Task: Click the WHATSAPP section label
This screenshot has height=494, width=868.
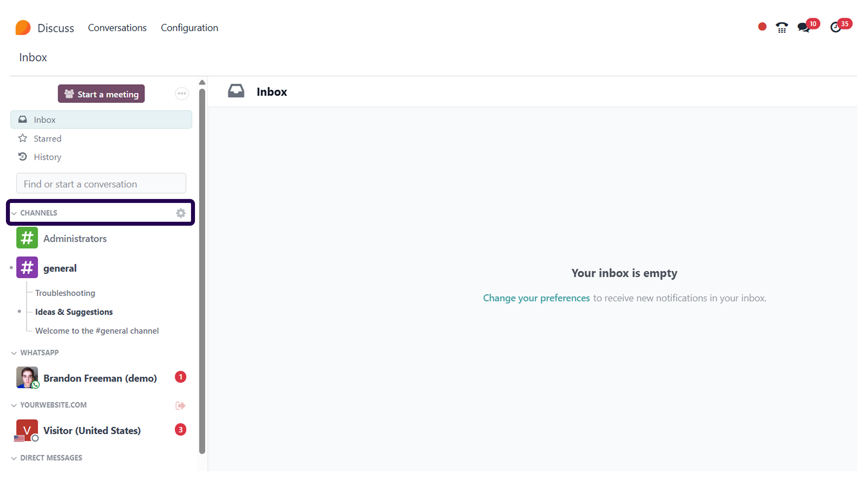Action: click(x=39, y=352)
